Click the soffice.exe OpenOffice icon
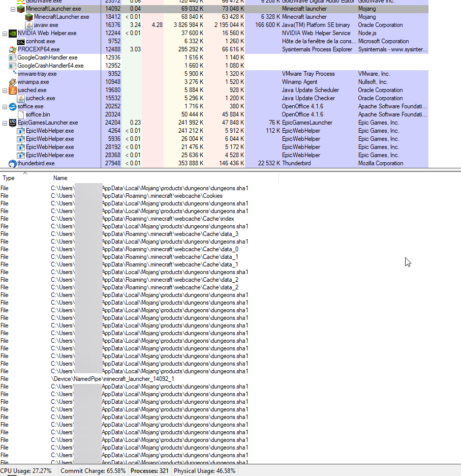The height and width of the screenshot is (476, 461). [12, 107]
